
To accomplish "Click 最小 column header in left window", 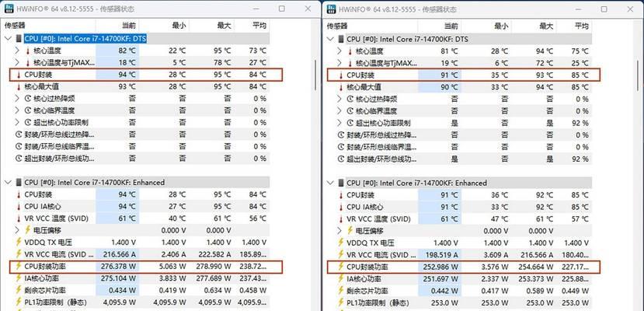I will tap(179, 26).
